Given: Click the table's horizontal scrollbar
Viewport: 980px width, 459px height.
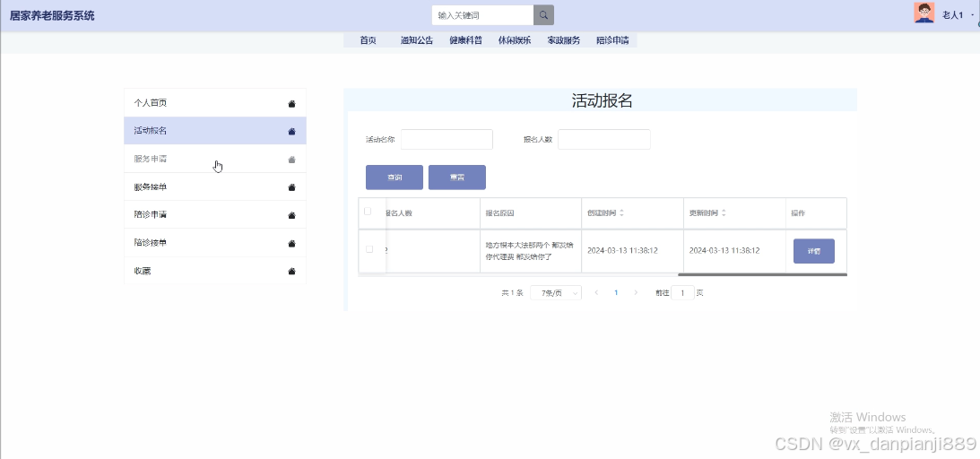Looking at the screenshot, I should pos(762,274).
